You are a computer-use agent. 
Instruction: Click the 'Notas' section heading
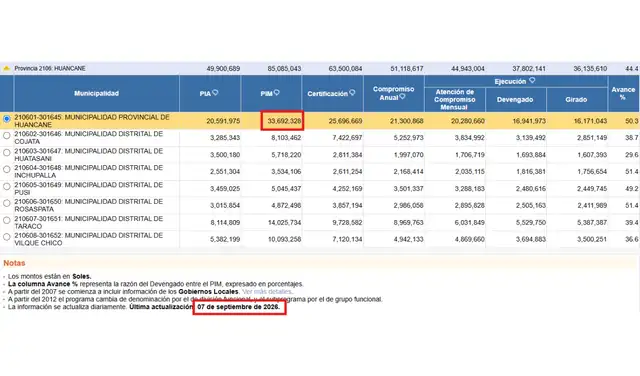[14, 263]
